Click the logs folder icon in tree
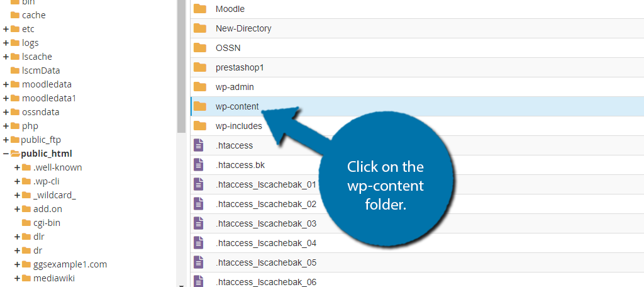Image resolution: width=644 pixels, height=287 pixels. (x=15, y=43)
